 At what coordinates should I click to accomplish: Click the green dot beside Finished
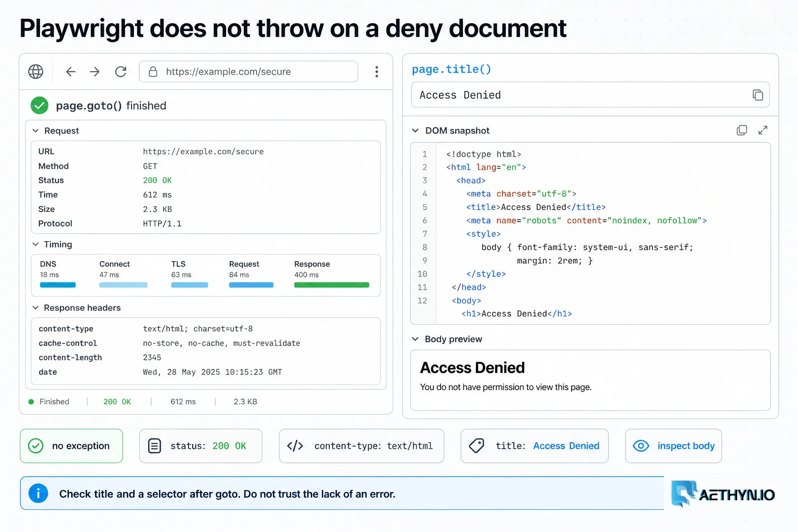(31, 402)
